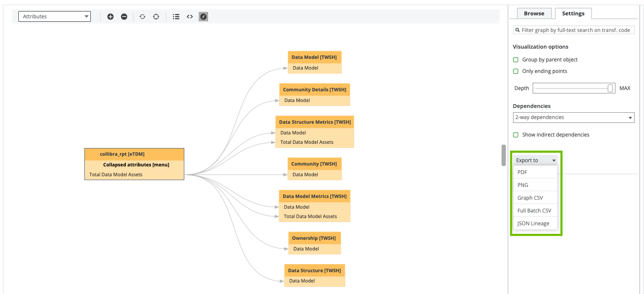Click the Depth slider handle
The image size is (644, 294).
pos(610,88)
